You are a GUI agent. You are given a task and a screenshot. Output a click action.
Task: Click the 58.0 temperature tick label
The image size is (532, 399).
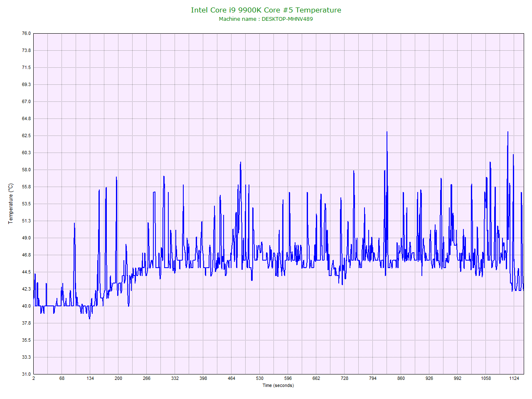pos(26,170)
